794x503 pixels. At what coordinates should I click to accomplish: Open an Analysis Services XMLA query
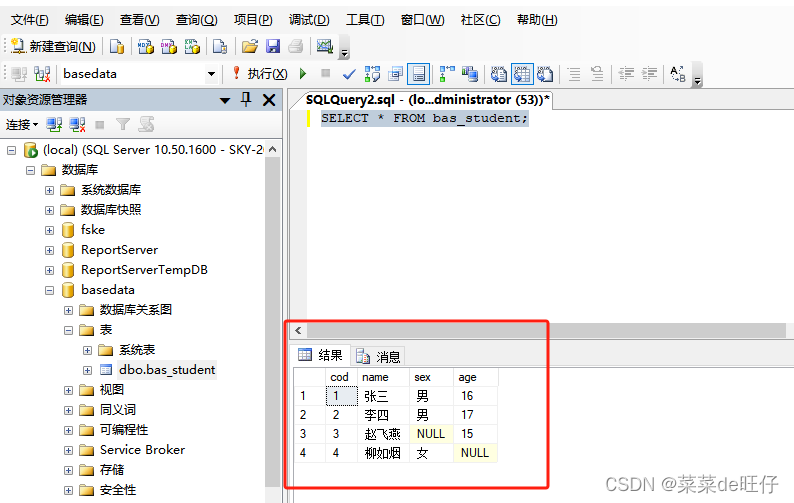[192, 47]
